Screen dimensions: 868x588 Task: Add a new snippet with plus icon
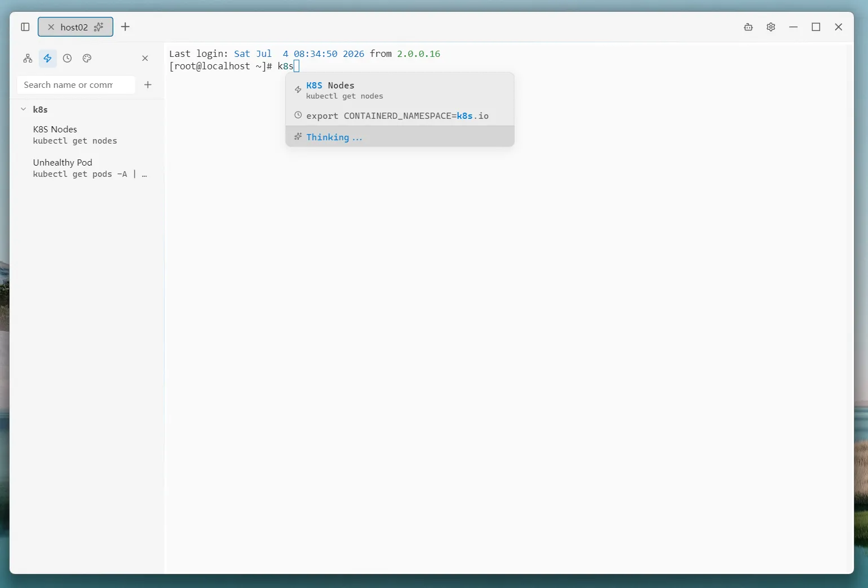point(148,84)
